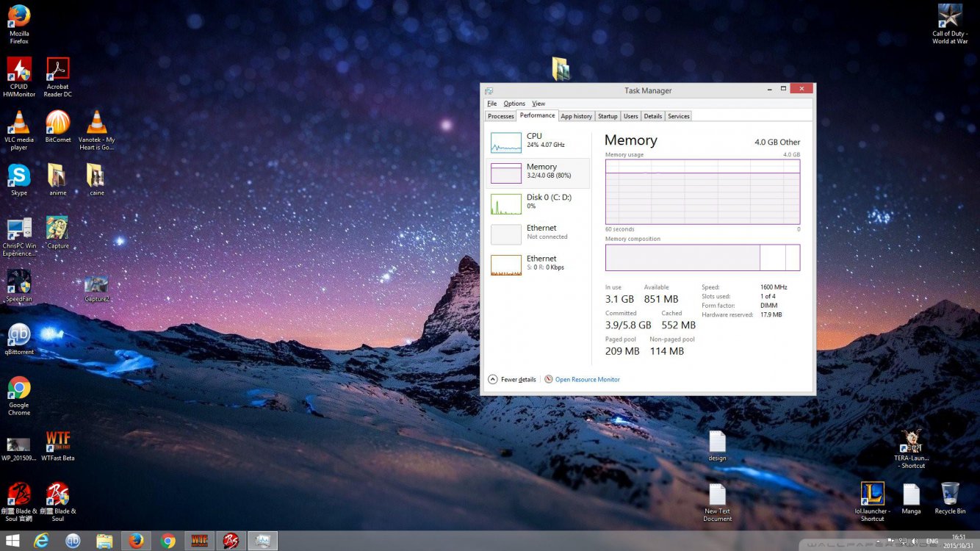Launch the Google Chrome desktop shortcut

[19, 396]
